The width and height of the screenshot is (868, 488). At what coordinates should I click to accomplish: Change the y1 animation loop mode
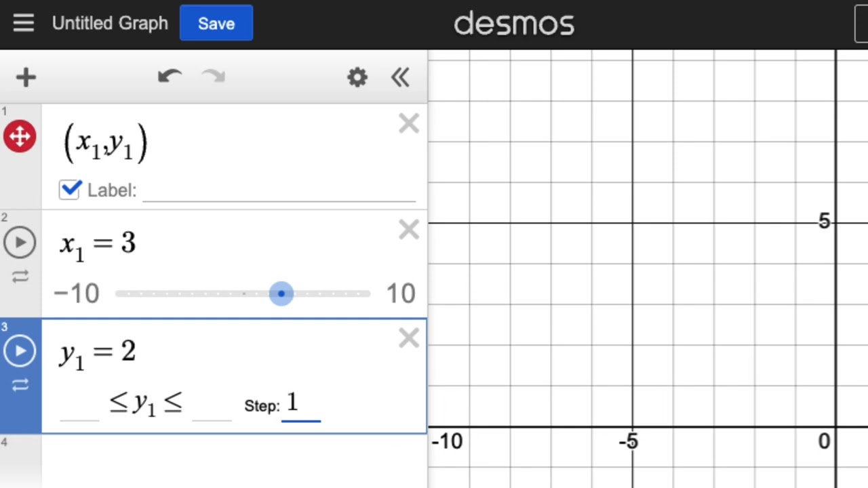(20, 385)
